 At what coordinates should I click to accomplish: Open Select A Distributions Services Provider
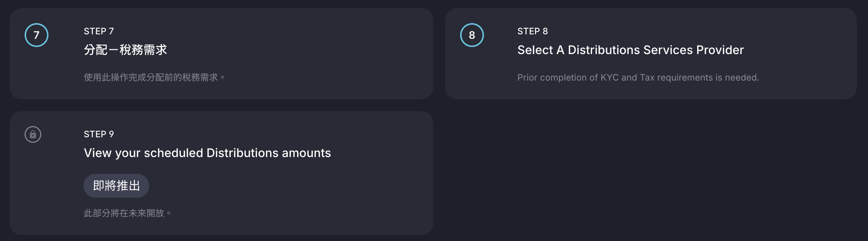[x=630, y=50]
